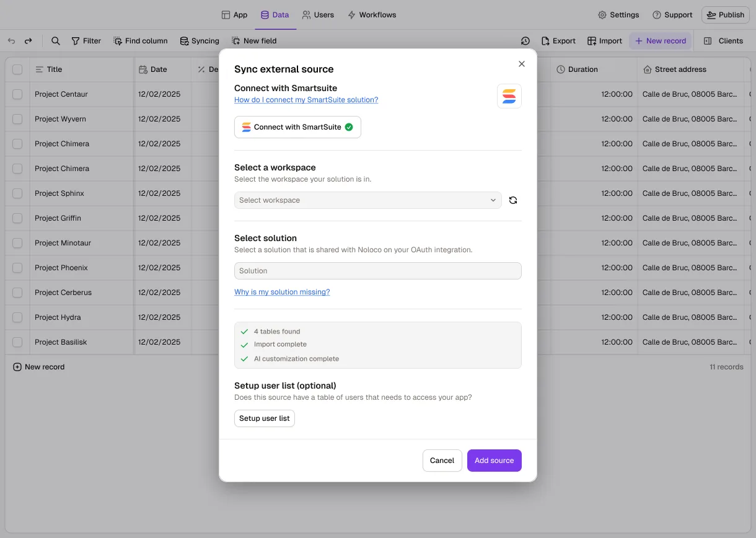Click the AI customization complete status line
Image resolution: width=756 pixels, height=538 pixels.
[x=296, y=359]
